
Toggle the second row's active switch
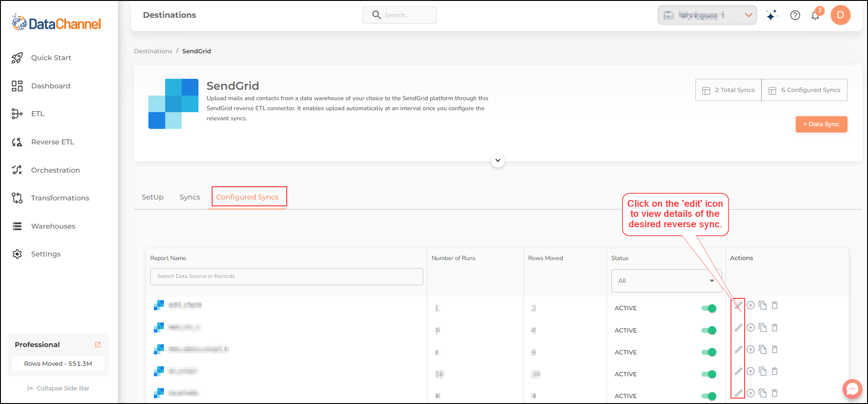pos(709,330)
